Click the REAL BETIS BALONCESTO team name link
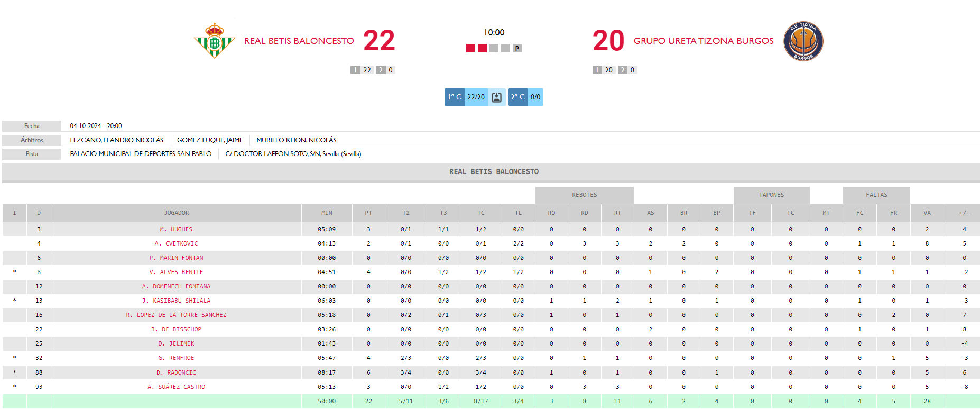Viewport: 980px width, 409px height. [299, 41]
